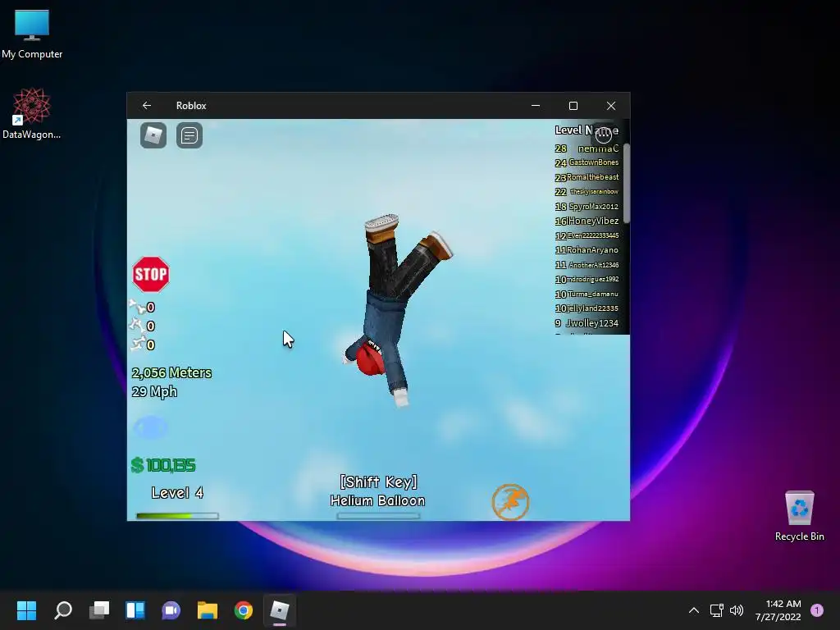The image size is (840, 630).
Task: Select player RohanAryano in the leaderboard
Action: tap(592, 249)
